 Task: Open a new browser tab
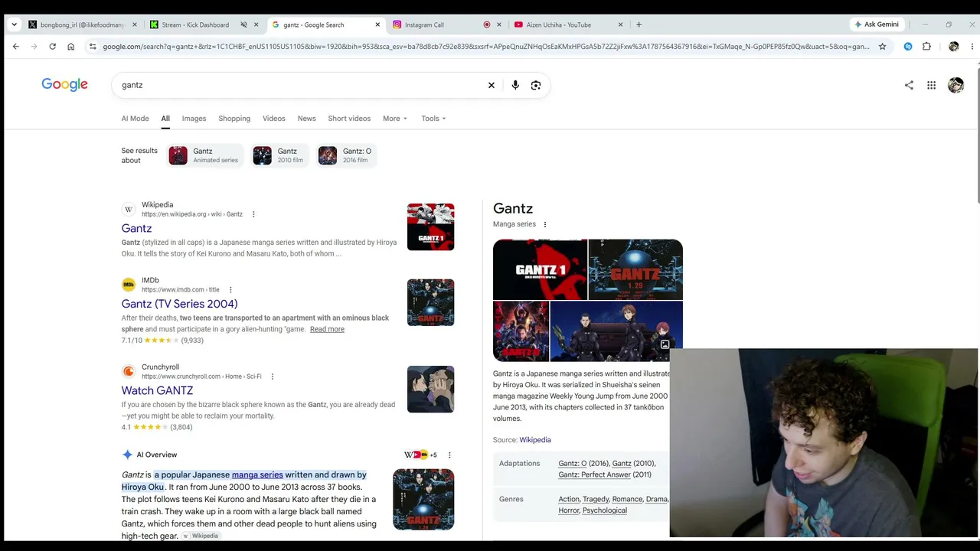[x=639, y=24]
